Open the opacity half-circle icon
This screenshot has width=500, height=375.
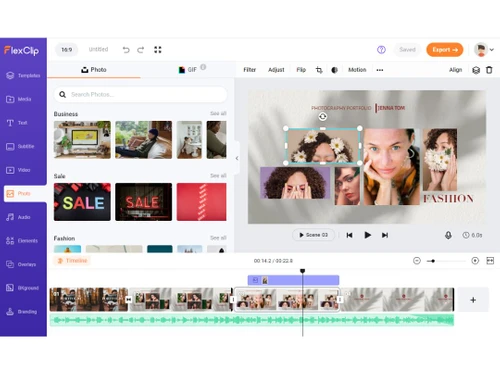(334, 70)
